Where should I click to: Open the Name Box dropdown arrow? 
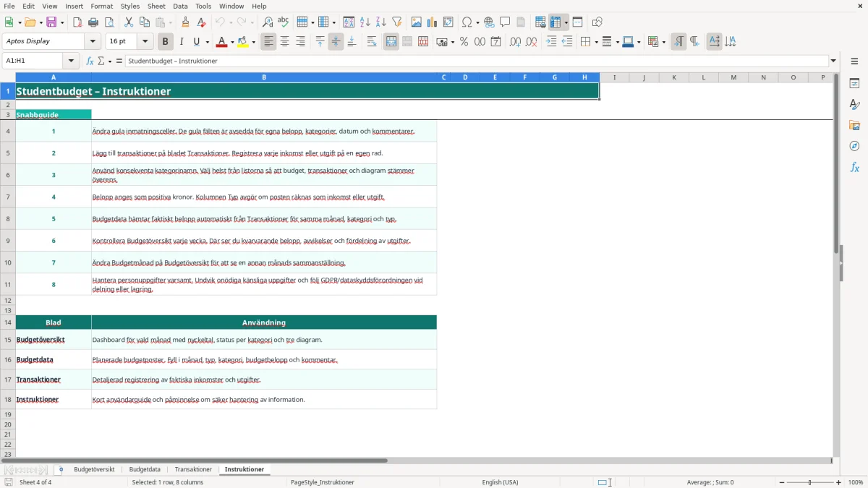pos(72,61)
